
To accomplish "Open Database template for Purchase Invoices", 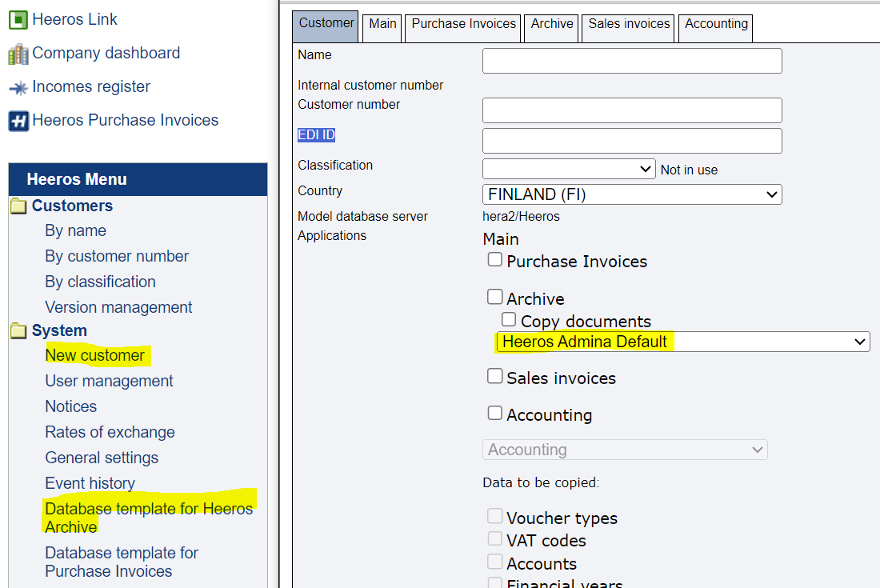I will pyautogui.click(x=122, y=562).
